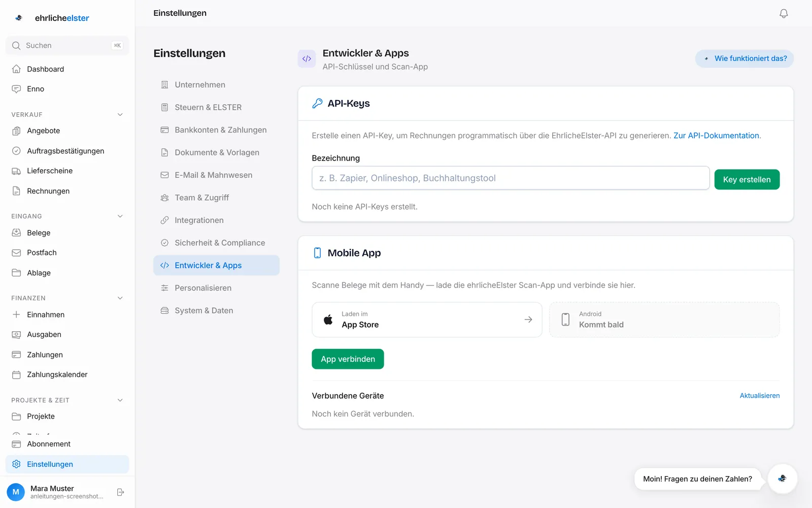Click the Integrationen link icon

164,220
